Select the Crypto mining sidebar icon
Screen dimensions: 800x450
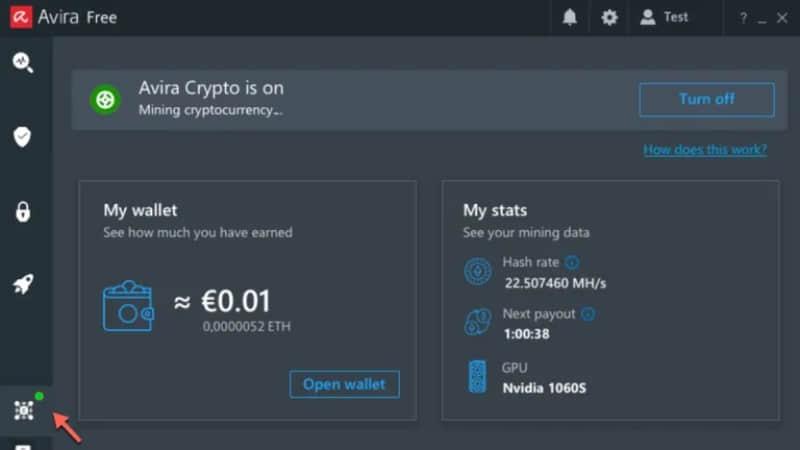[24, 409]
